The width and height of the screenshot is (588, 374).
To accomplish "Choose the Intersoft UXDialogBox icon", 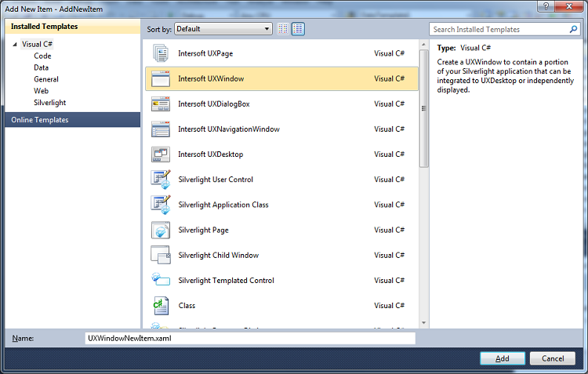I will (x=161, y=104).
